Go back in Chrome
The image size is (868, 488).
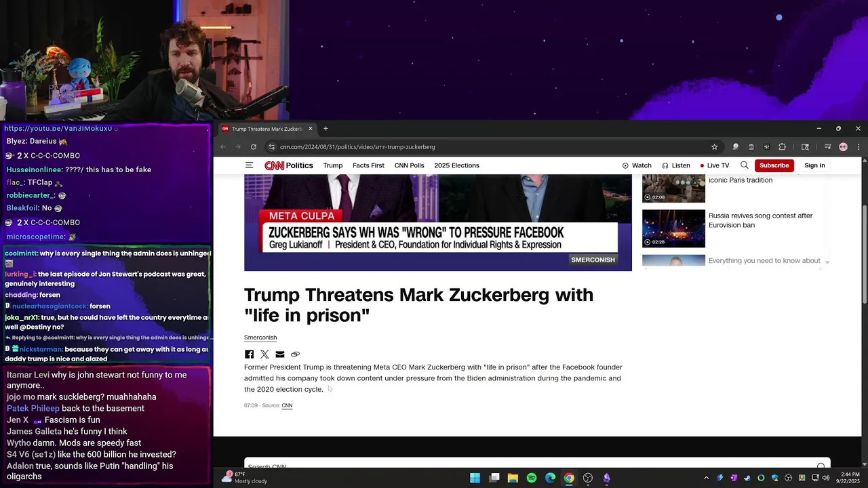coord(223,146)
